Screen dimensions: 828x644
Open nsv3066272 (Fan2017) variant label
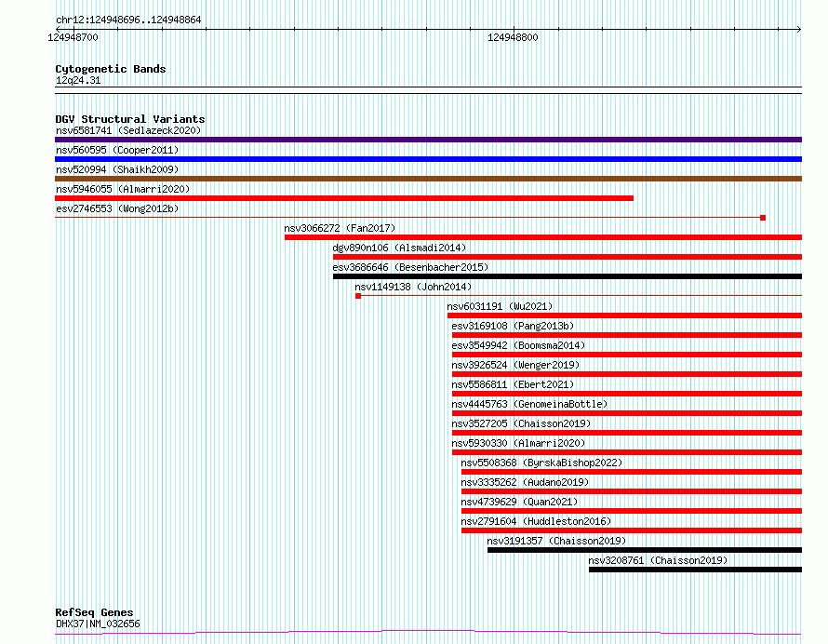pyautogui.click(x=340, y=228)
